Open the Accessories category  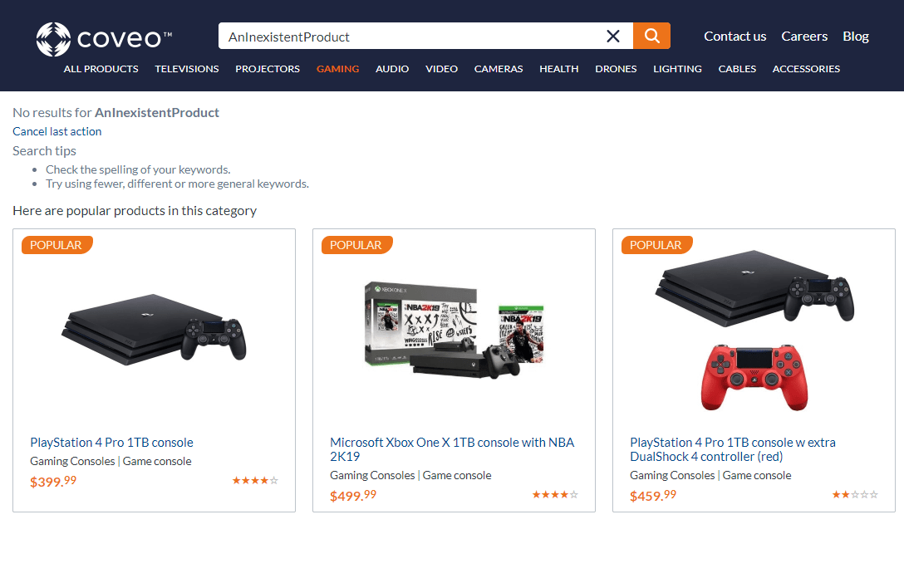[806, 69]
